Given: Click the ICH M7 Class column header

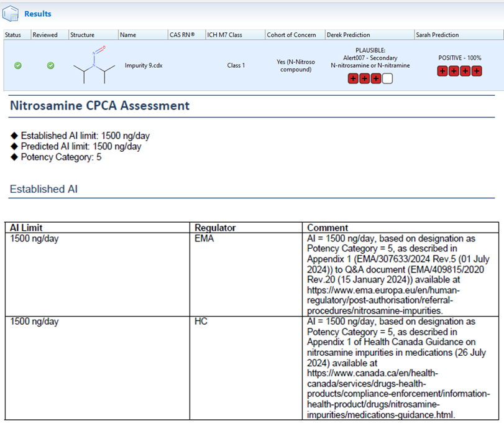Looking at the screenshot, I should (x=236, y=35).
